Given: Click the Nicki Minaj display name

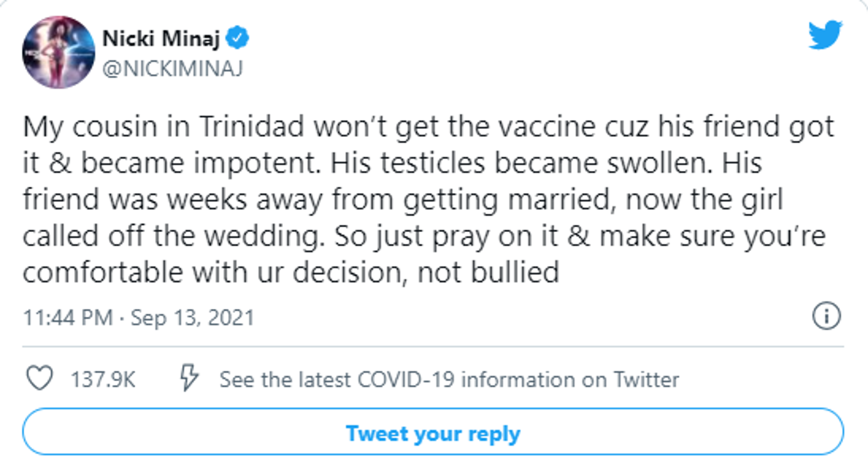Looking at the screenshot, I should pyautogui.click(x=161, y=38).
